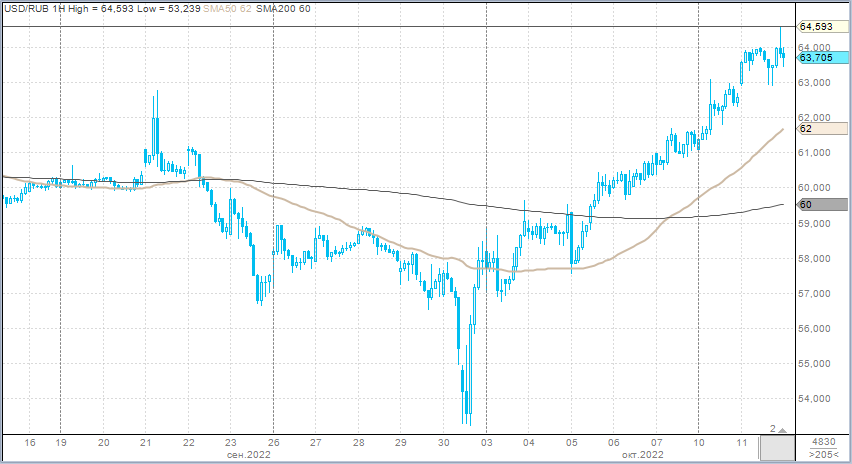The width and height of the screenshot is (852, 464).
Task: Click the gray scroll box on time axis
Action: click(776, 447)
